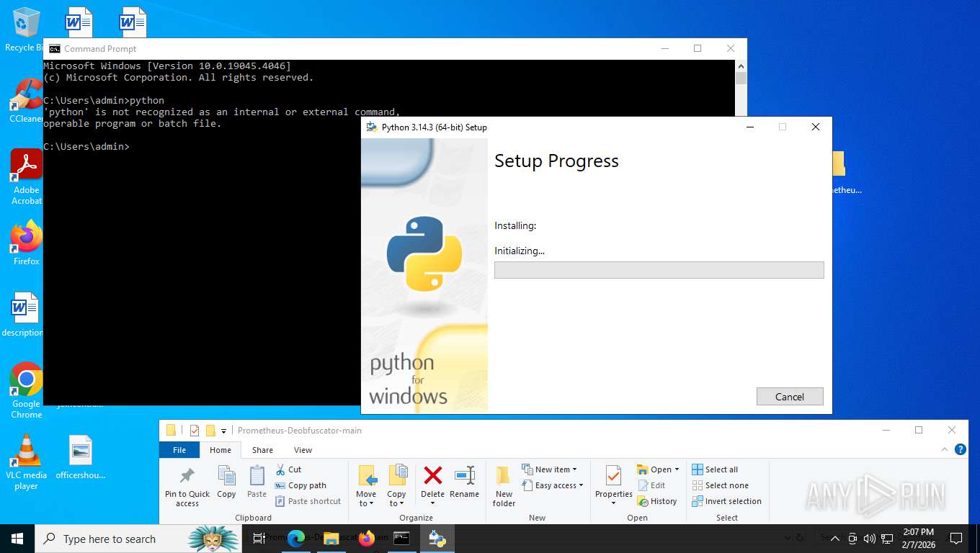Image resolution: width=980 pixels, height=553 pixels.
Task: Open the Adobe Acrobat desktop shortcut
Action: coord(26,176)
